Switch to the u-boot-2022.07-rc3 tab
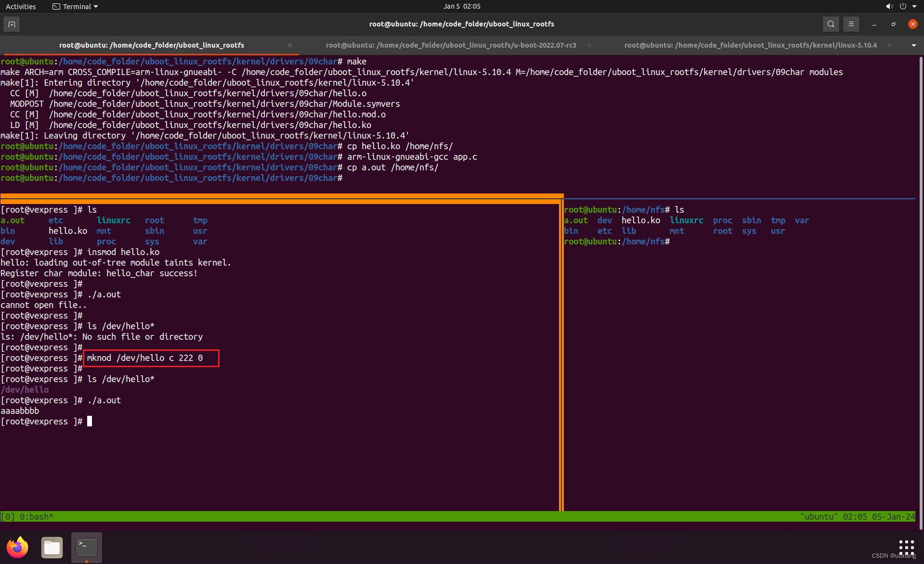 click(451, 45)
